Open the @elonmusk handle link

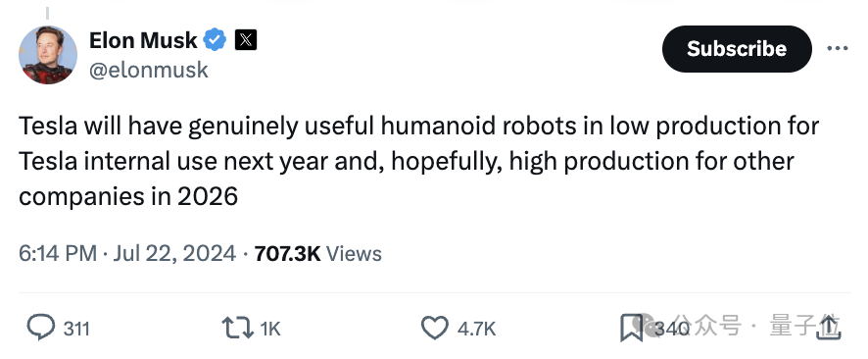point(148,70)
